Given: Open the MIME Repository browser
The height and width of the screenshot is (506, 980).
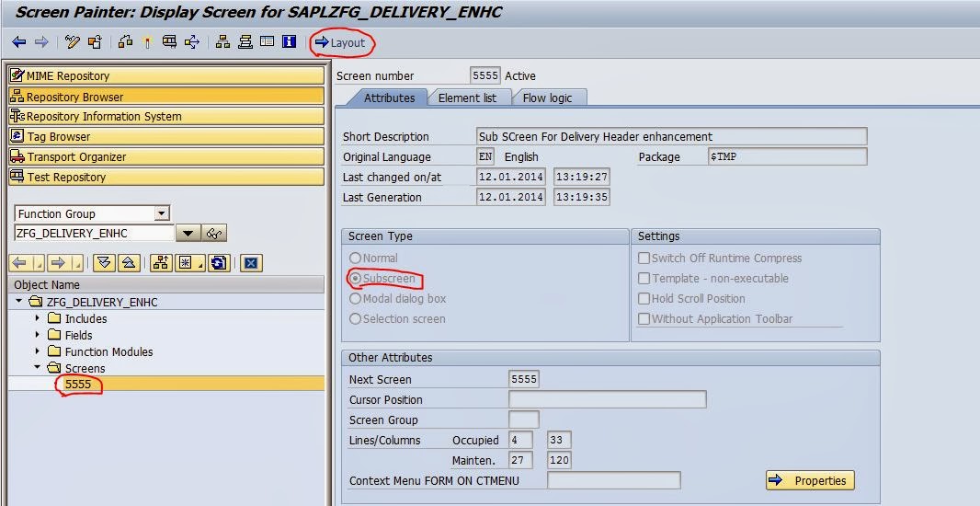Looking at the screenshot, I should (166, 75).
